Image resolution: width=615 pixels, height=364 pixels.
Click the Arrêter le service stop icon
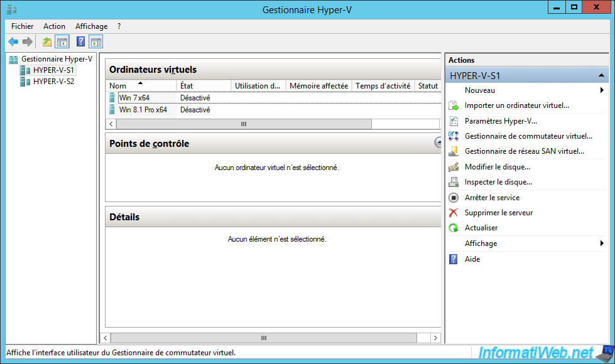pos(454,198)
